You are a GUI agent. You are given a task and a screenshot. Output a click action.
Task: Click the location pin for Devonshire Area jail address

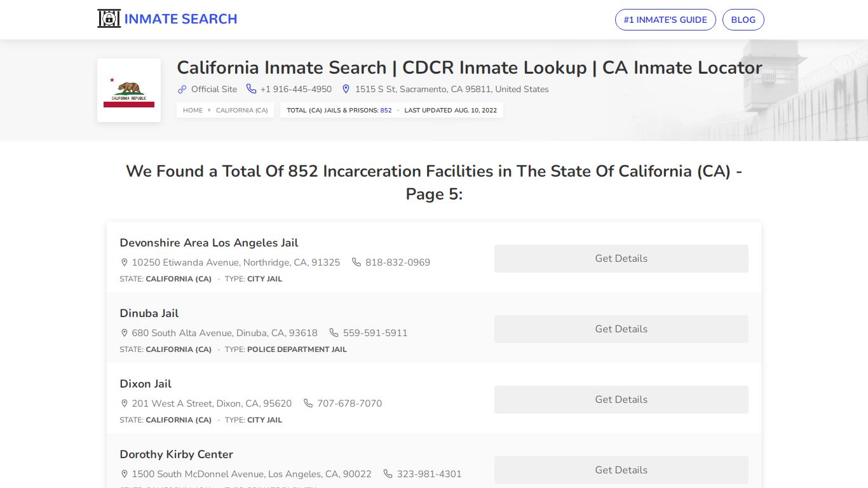[x=125, y=262]
